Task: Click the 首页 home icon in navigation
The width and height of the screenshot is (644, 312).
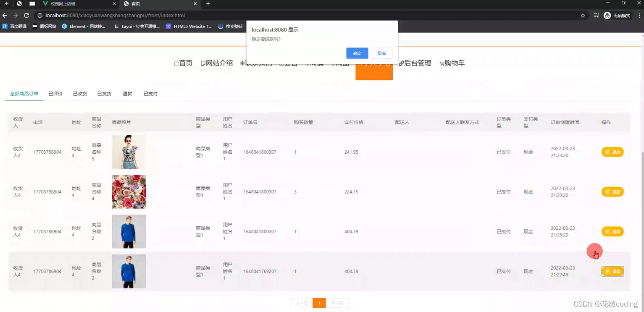Action: click(x=183, y=63)
